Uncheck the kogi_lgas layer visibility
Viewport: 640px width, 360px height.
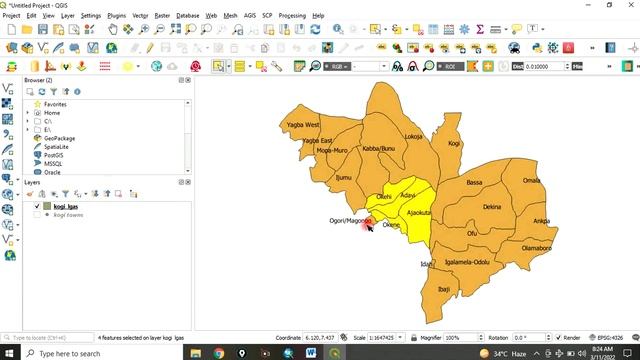click(x=37, y=207)
